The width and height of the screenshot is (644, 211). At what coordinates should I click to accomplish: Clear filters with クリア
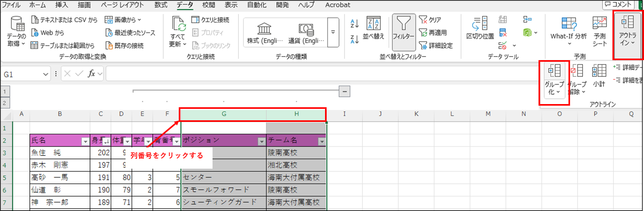pyautogui.click(x=430, y=20)
